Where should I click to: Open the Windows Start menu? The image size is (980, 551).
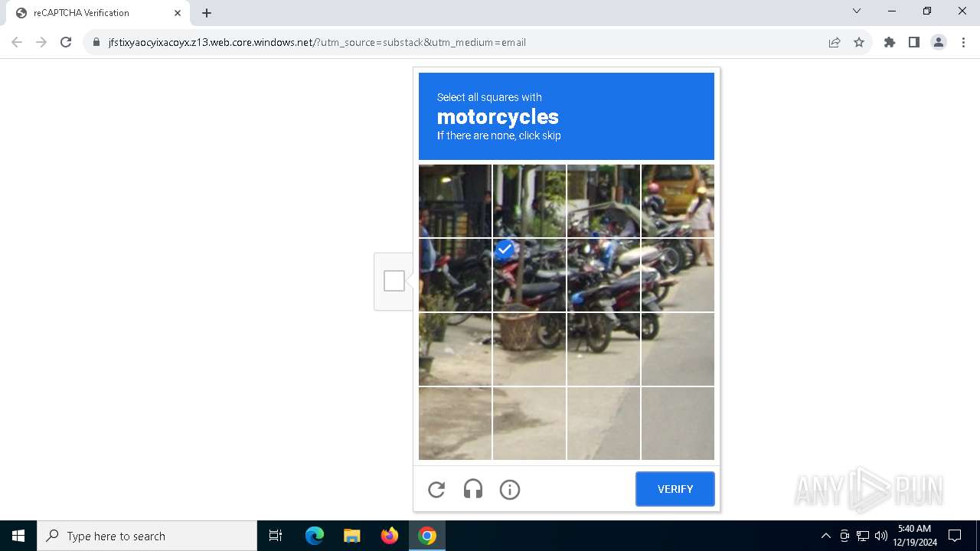coord(18,536)
